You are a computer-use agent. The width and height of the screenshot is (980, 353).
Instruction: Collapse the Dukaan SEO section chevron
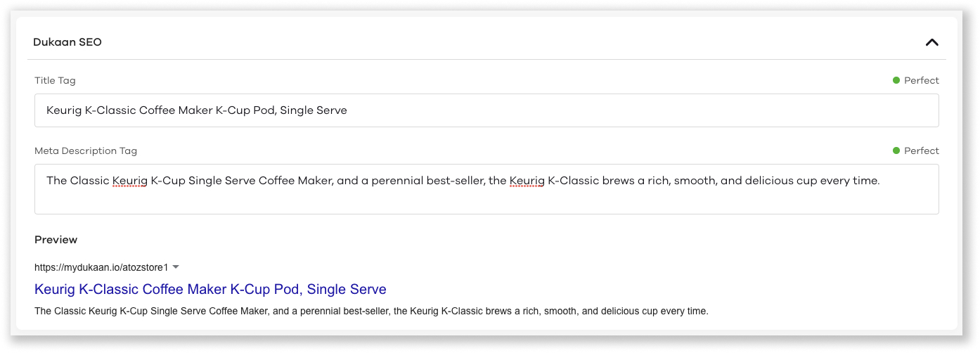click(x=931, y=42)
